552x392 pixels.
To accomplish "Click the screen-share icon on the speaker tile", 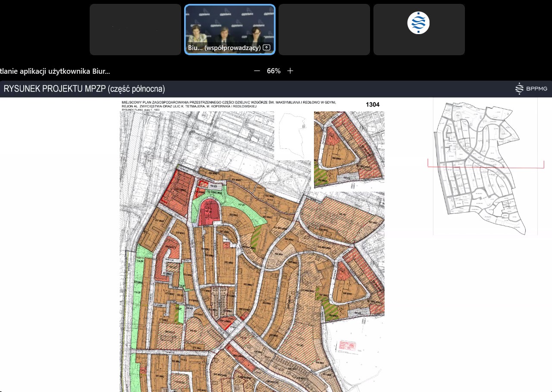I will point(267,48).
